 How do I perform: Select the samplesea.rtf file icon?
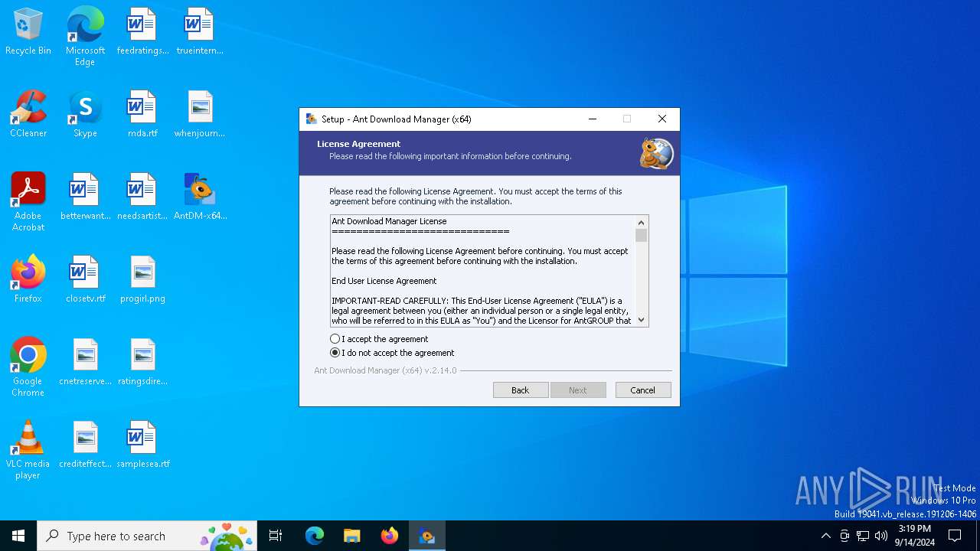pyautogui.click(x=142, y=445)
